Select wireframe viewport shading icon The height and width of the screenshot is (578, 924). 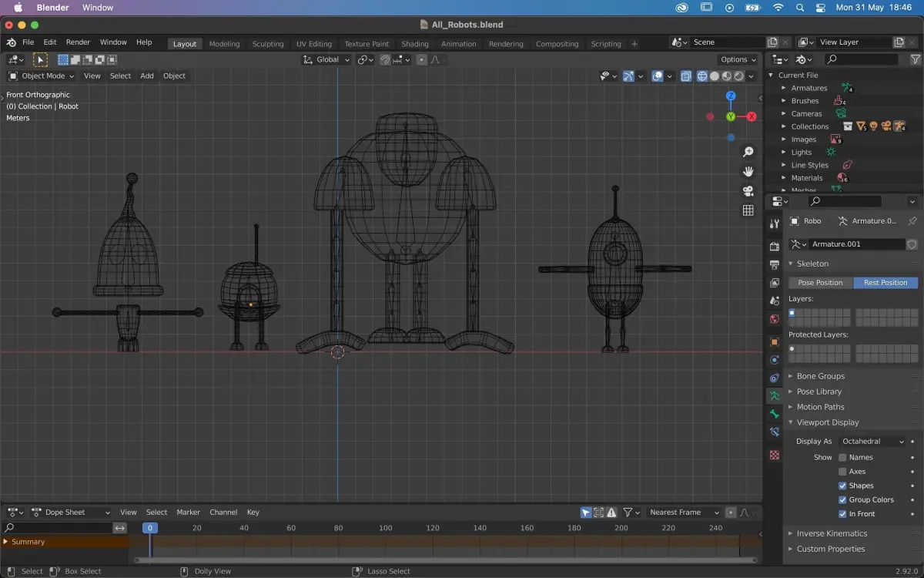pyautogui.click(x=702, y=76)
